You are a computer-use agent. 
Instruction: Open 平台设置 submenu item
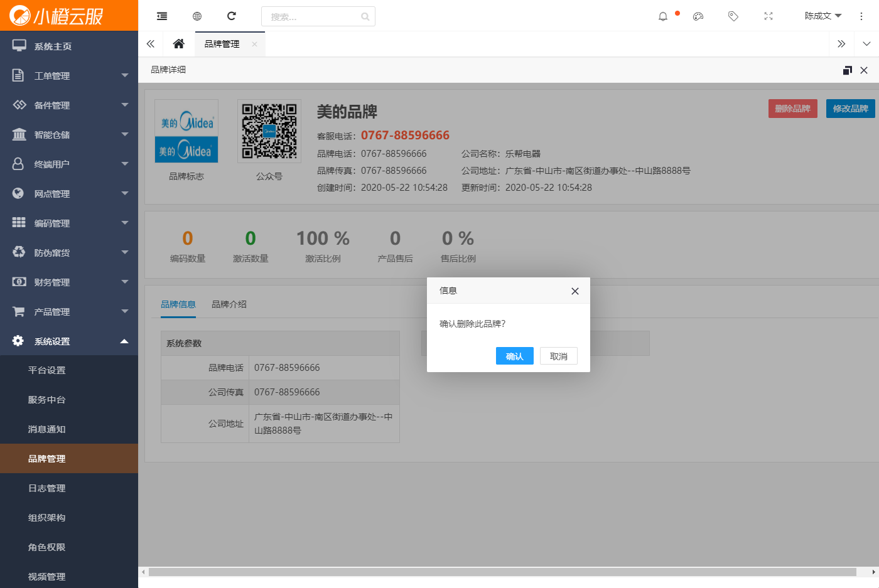69,370
